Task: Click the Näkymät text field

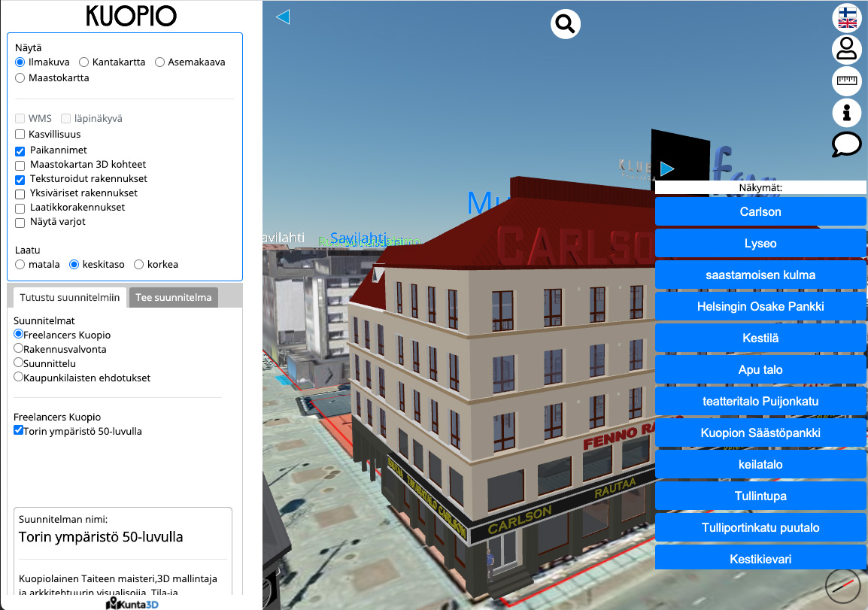Action: point(760,187)
